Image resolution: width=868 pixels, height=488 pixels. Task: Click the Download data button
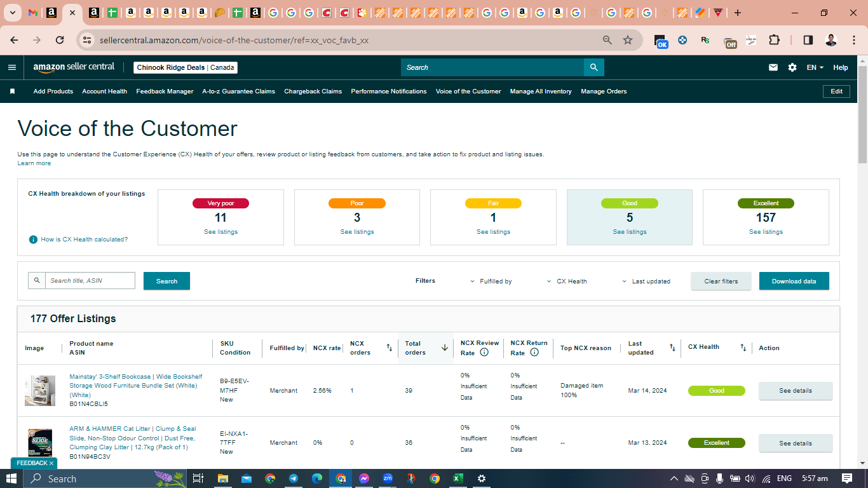point(794,281)
